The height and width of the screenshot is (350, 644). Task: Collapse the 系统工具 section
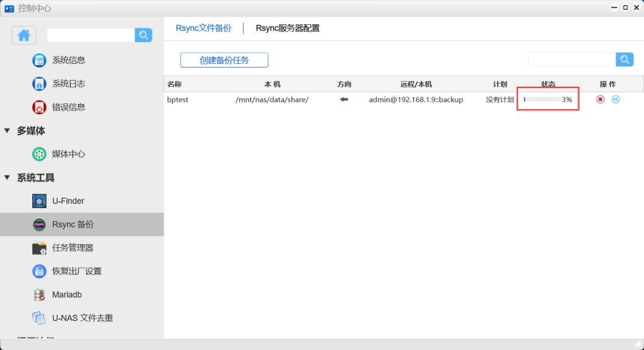[x=7, y=177]
